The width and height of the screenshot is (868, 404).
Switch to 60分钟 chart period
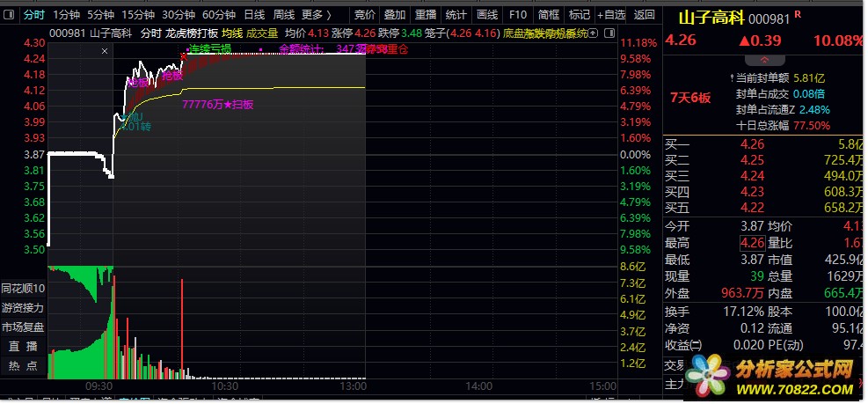219,15
